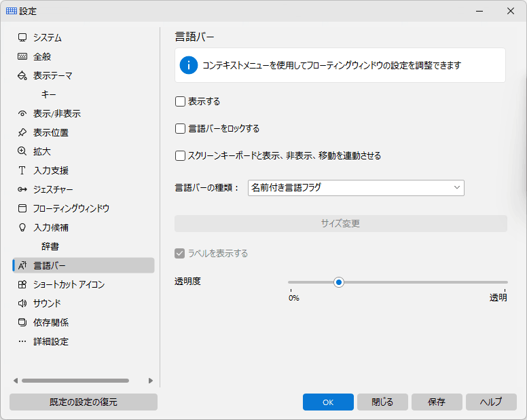527x420 pixels.
Task: Click the sidebar scroll left arrow
Action: 16,381
